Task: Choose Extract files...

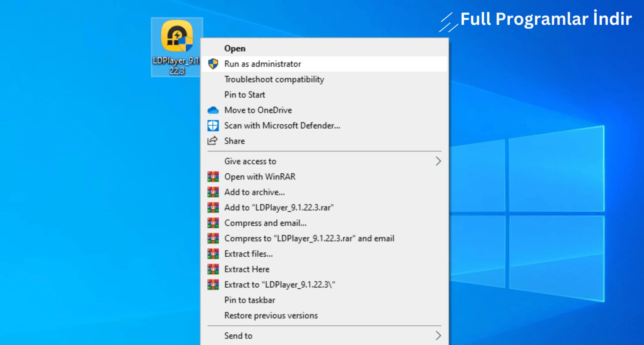Action: click(325, 254)
